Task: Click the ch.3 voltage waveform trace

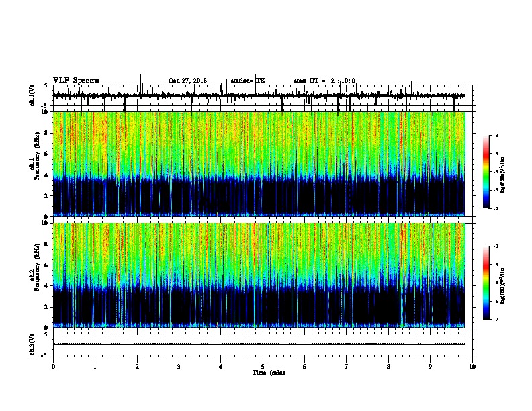Action: [x=259, y=345]
